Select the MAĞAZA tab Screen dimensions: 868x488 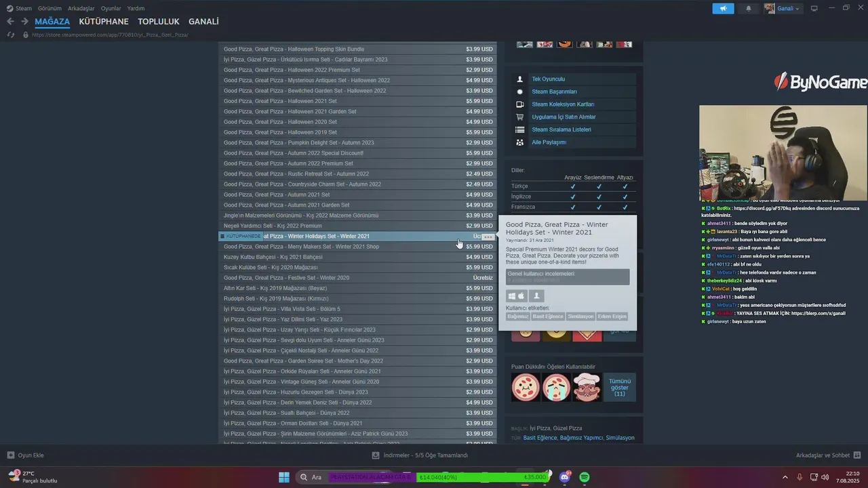click(52, 22)
